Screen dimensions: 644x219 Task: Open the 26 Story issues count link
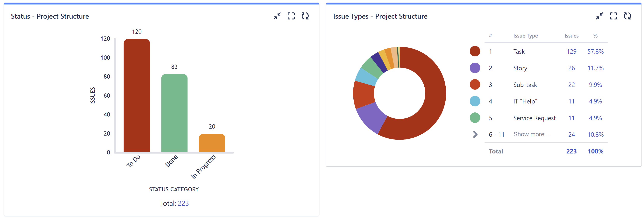point(572,68)
